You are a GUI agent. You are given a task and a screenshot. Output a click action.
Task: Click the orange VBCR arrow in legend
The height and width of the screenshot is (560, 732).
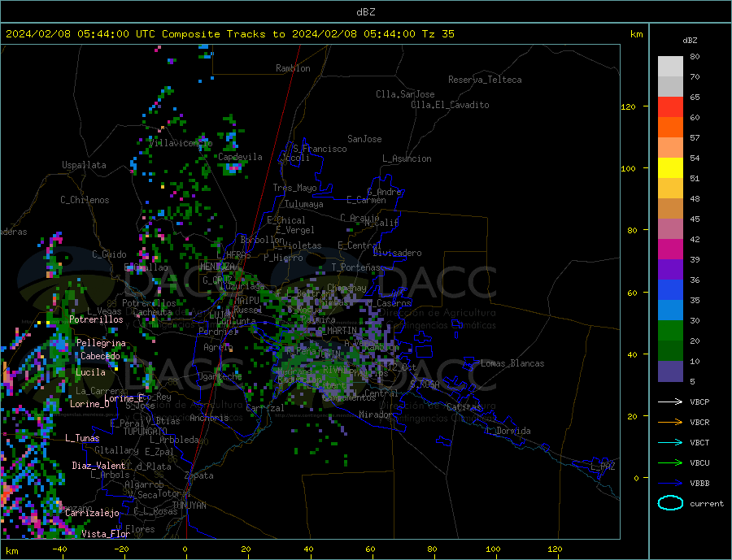(x=672, y=423)
